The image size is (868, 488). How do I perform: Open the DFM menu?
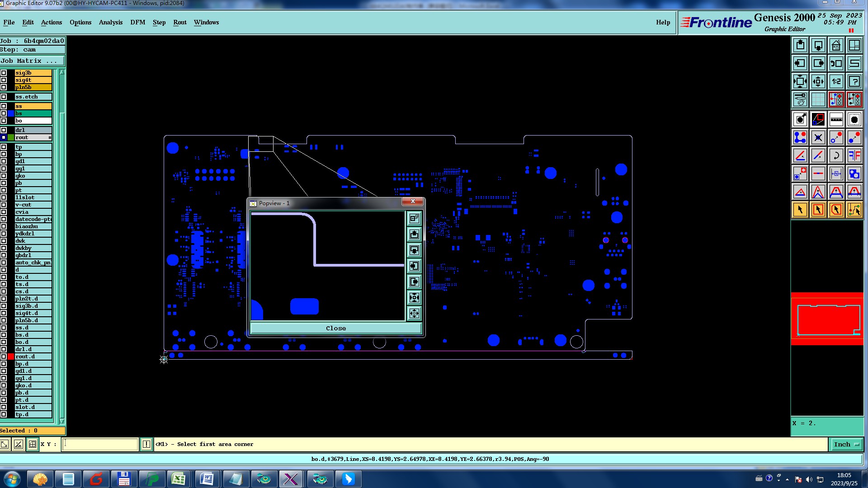(137, 22)
